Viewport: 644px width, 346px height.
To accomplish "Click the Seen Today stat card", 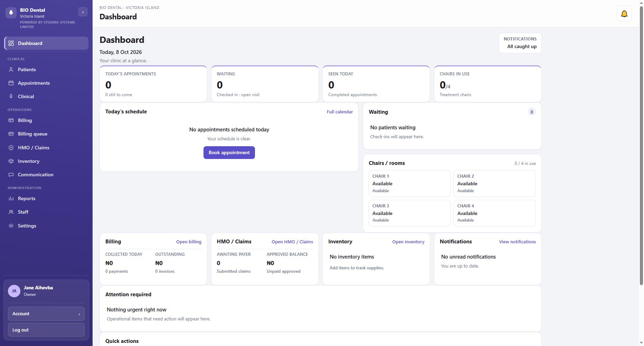I will click(x=376, y=84).
